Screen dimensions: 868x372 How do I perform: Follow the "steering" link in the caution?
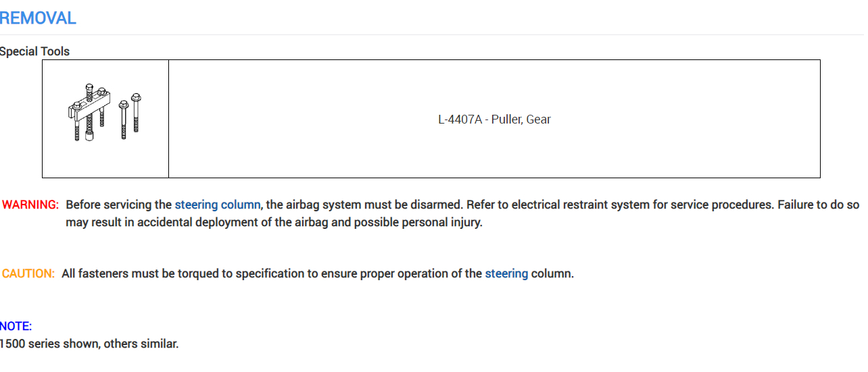point(506,273)
